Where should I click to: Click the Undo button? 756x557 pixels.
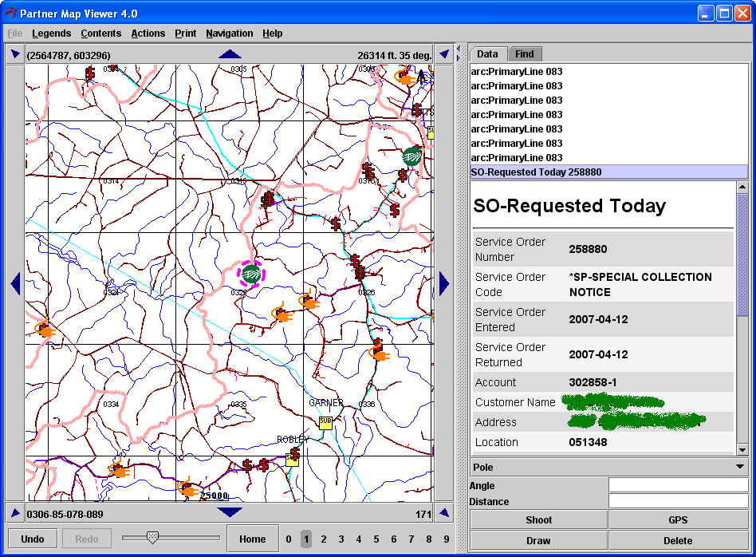[x=33, y=539]
